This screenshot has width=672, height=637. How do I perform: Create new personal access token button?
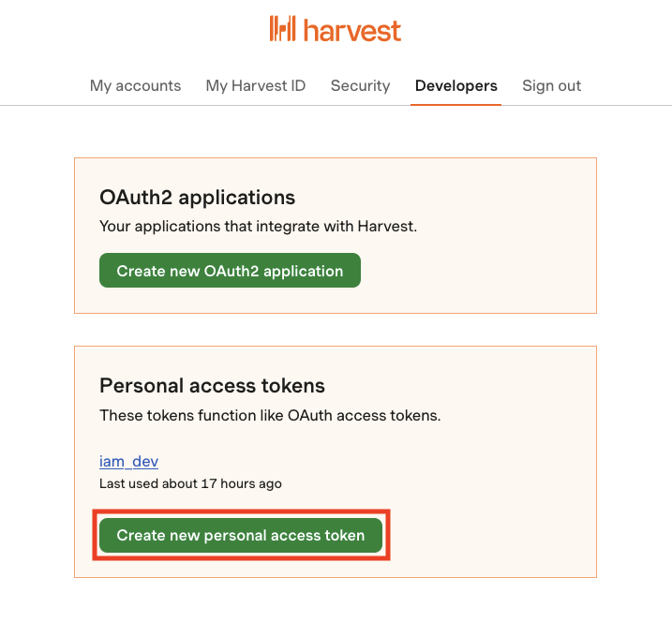(241, 535)
